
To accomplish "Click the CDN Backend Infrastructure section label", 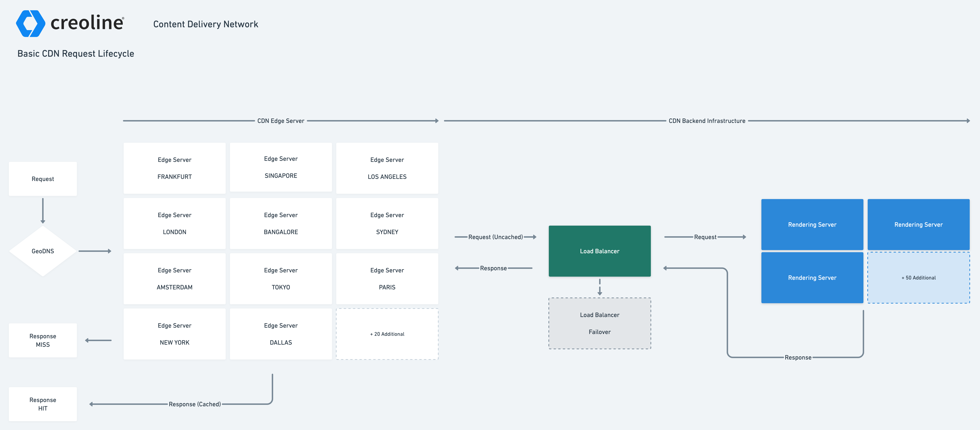I will [707, 121].
